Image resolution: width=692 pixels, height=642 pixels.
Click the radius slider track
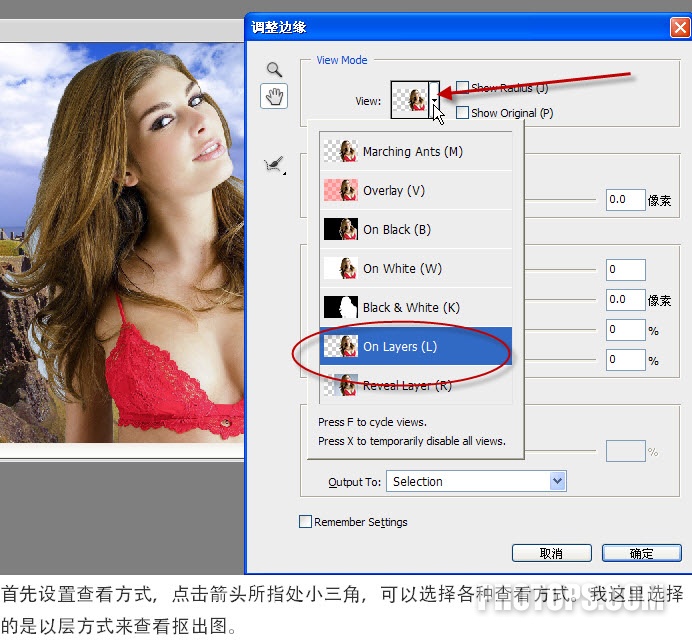click(x=560, y=199)
